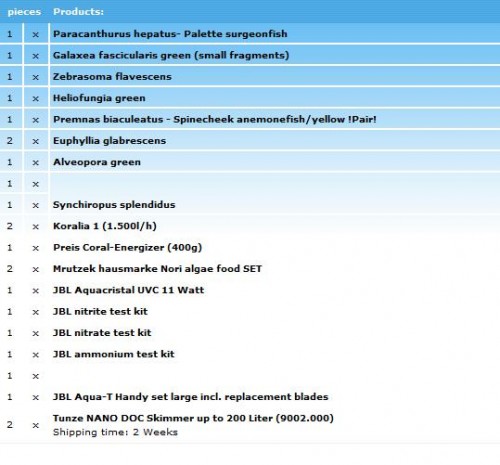Click quantity 2 for Koralia 1

[x=10, y=226]
